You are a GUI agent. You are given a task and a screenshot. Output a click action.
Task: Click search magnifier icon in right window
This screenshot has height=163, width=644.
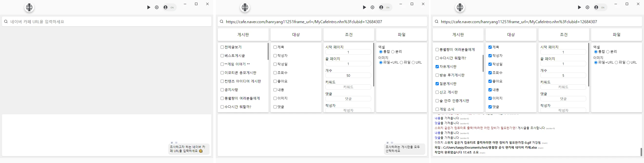437,22
